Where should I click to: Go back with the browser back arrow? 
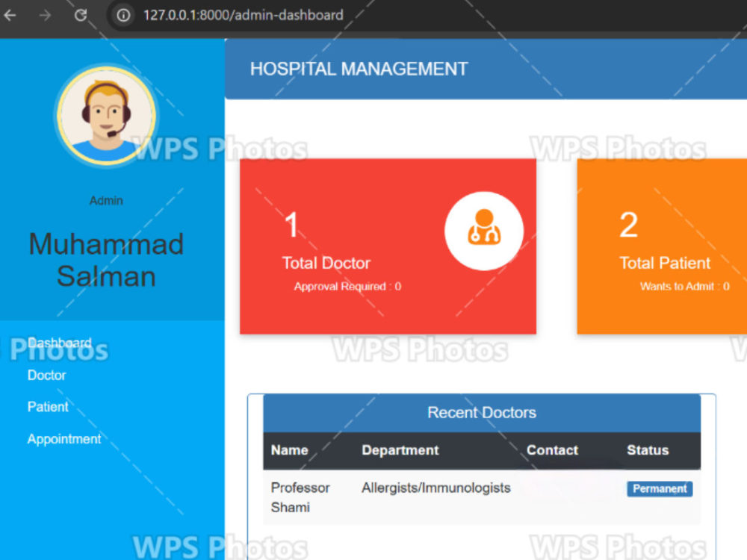[x=10, y=15]
